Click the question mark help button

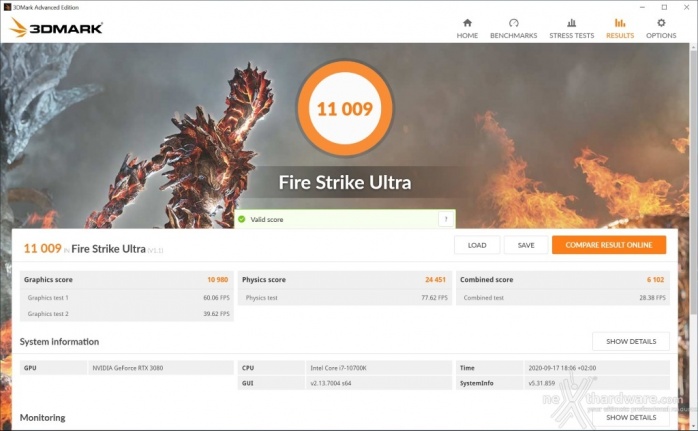point(446,219)
